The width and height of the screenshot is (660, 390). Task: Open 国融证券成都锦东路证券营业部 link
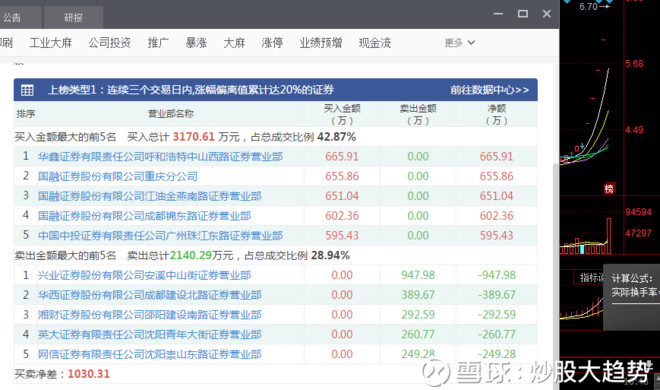click(x=144, y=216)
